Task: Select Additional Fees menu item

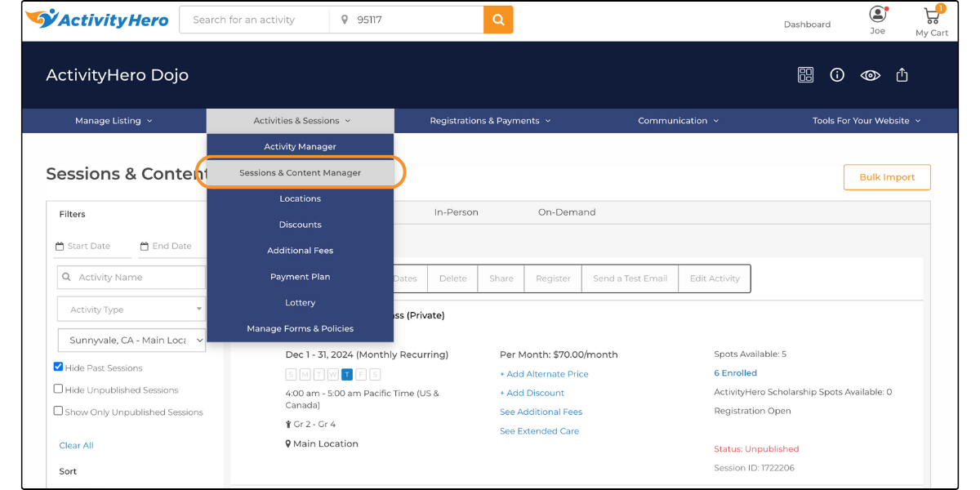Action: pos(301,251)
